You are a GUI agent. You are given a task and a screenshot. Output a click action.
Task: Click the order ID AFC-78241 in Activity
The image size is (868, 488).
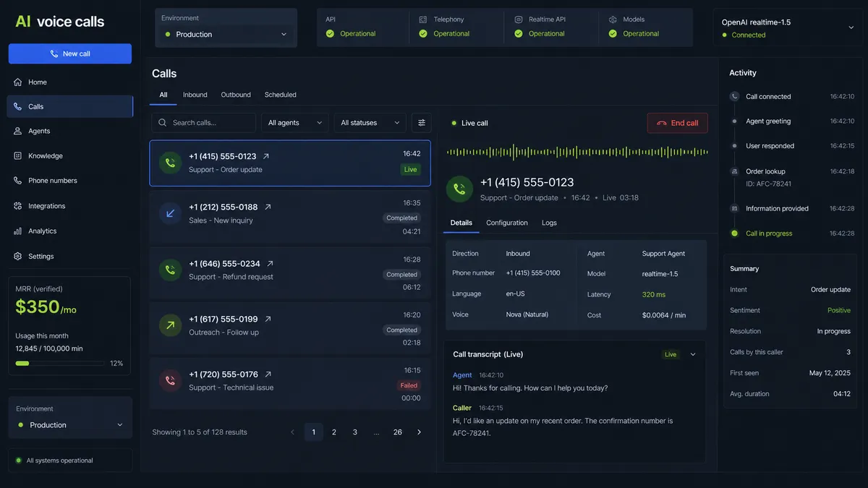(769, 184)
